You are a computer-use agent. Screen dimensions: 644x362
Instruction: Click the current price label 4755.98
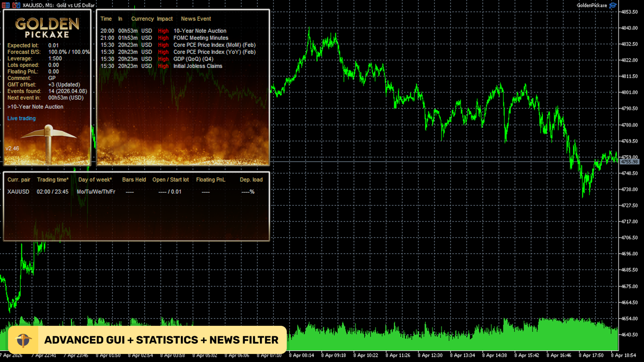point(629,162)
